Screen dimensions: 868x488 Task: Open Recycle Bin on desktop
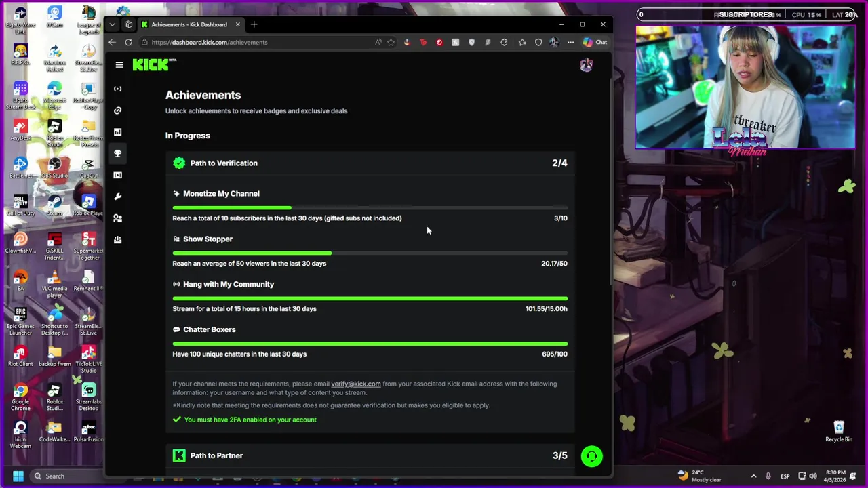[x=839, y=430]
